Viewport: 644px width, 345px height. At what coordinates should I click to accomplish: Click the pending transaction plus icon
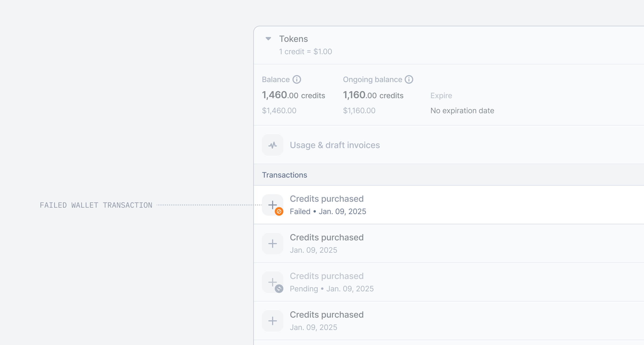[x=272, y=282]
